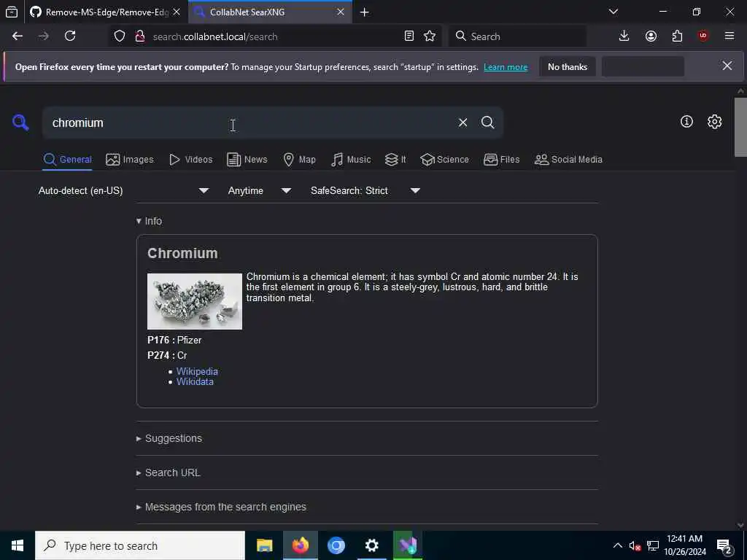Click the taskbar Type here to search
This screenshot has height=560, width=747.
(x=140, y=545)
